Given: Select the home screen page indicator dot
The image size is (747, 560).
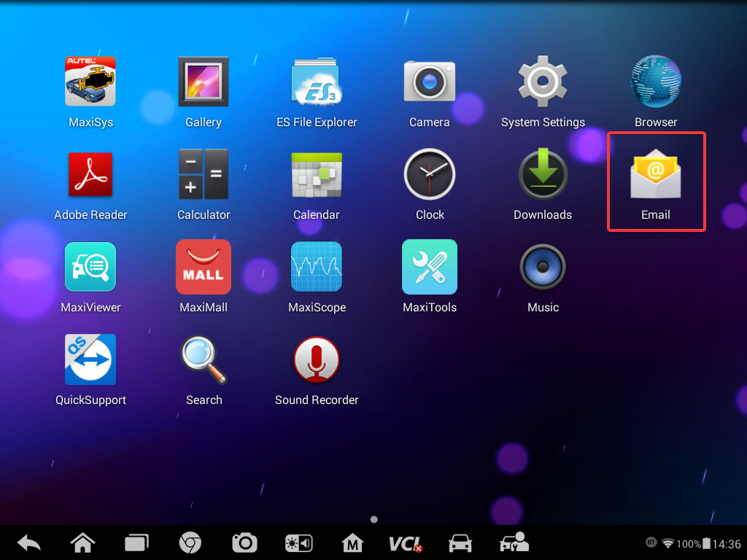Looking at the screenshot, I should pyautogui.click(x=374, y=519).
